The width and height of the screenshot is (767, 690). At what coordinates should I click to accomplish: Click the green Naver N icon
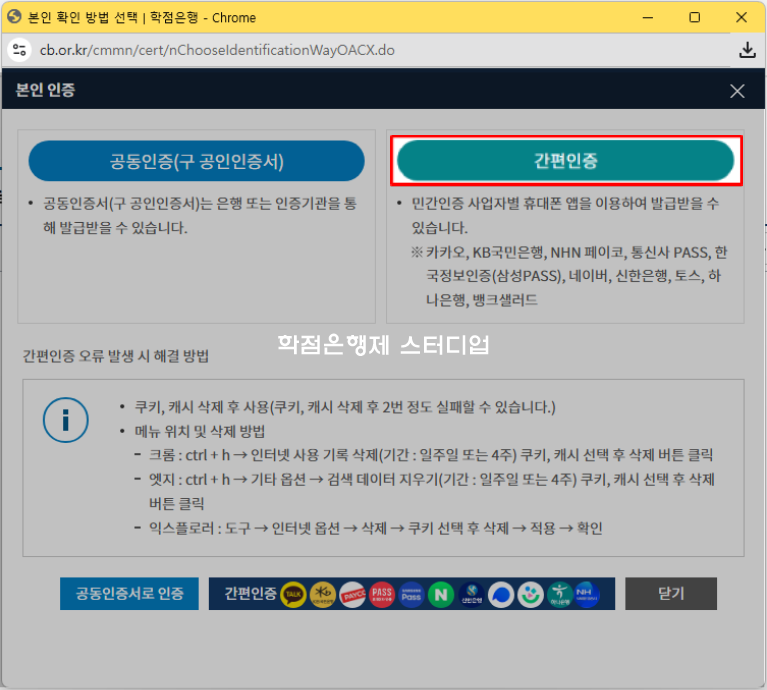coord(441,595)
